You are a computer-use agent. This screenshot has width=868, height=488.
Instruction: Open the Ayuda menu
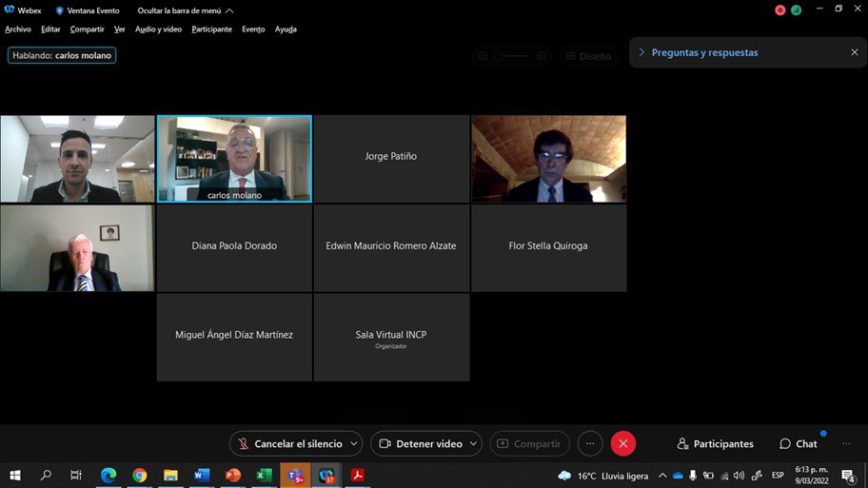click(x=286, y=29)
